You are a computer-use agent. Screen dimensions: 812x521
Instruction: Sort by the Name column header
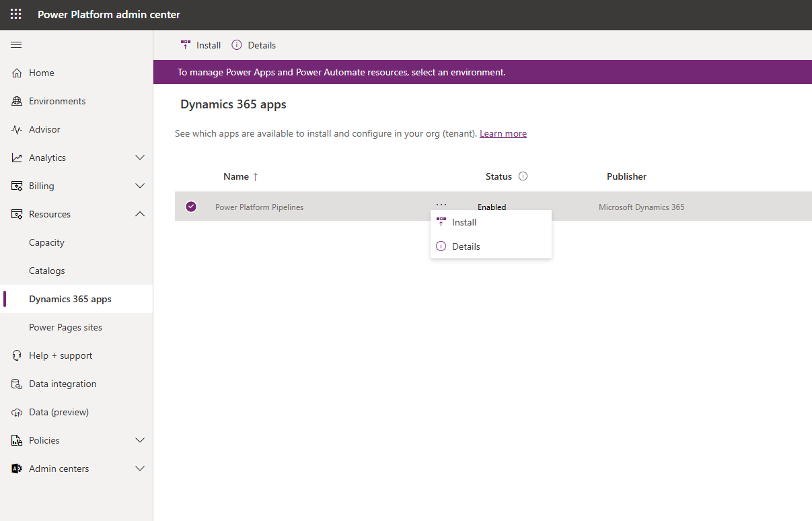[x=236, y=176]
